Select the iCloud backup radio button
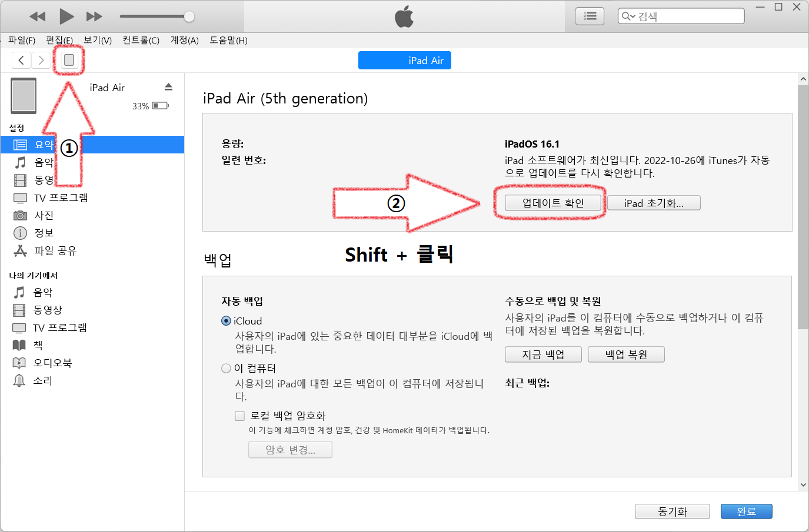The width and height of the screenshot is (809, 532). [226, 321]
